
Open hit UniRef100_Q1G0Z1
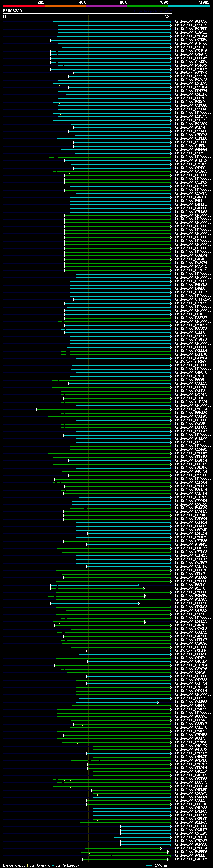[191, 32]
